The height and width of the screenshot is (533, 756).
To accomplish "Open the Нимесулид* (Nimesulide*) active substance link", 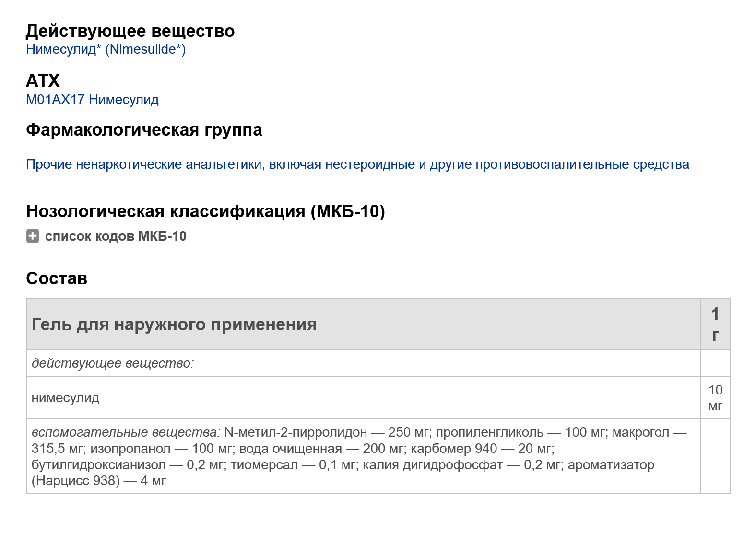I will [x=106, y=49].
